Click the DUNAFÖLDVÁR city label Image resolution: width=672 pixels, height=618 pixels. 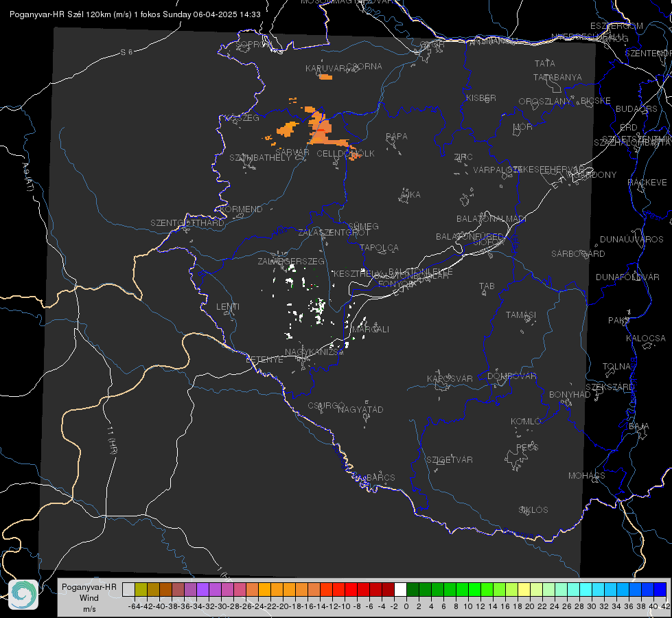(x=627, y=277)
